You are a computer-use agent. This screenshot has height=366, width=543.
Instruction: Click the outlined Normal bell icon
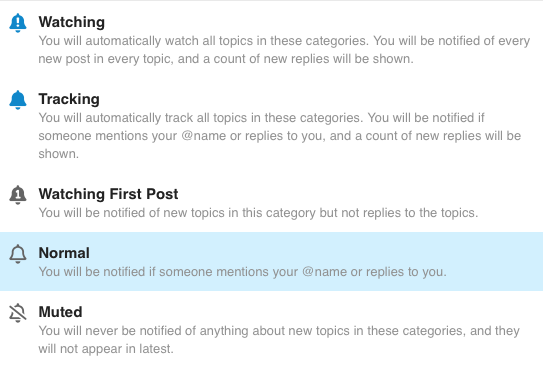[x=18, y=254]
